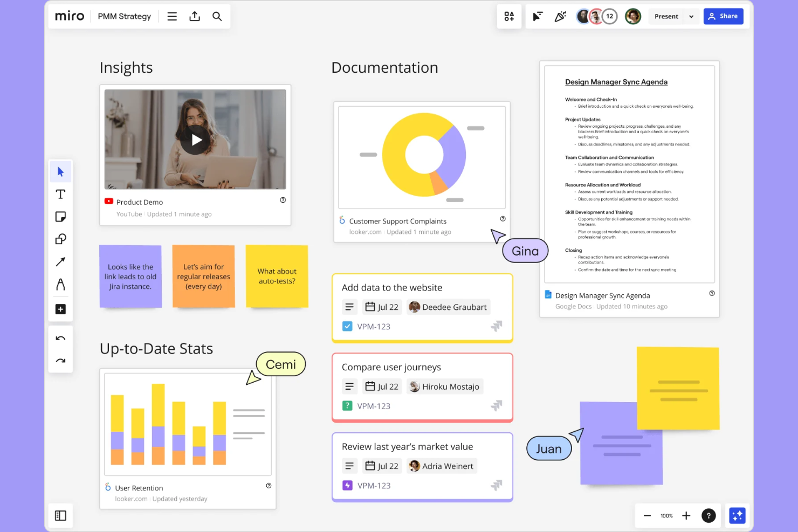Open the zoom level 100% control
This screenshot has width=798, height=532.
[x=667, y=515]
